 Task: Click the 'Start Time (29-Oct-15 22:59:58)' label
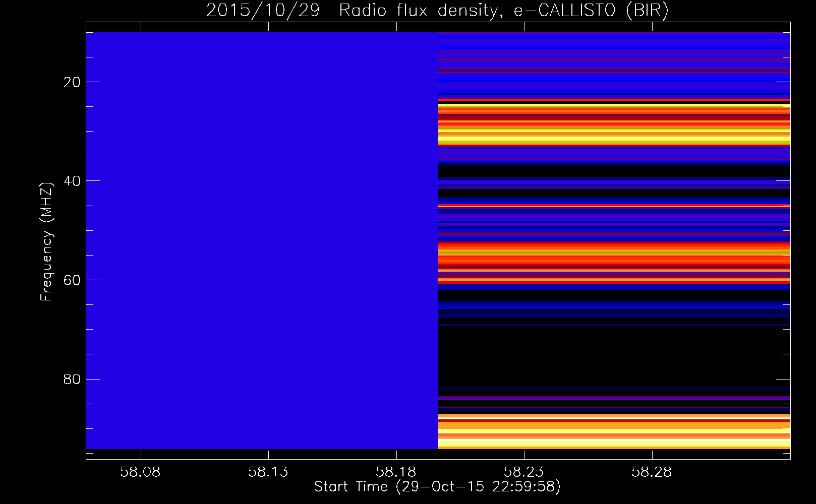[437, 487]
